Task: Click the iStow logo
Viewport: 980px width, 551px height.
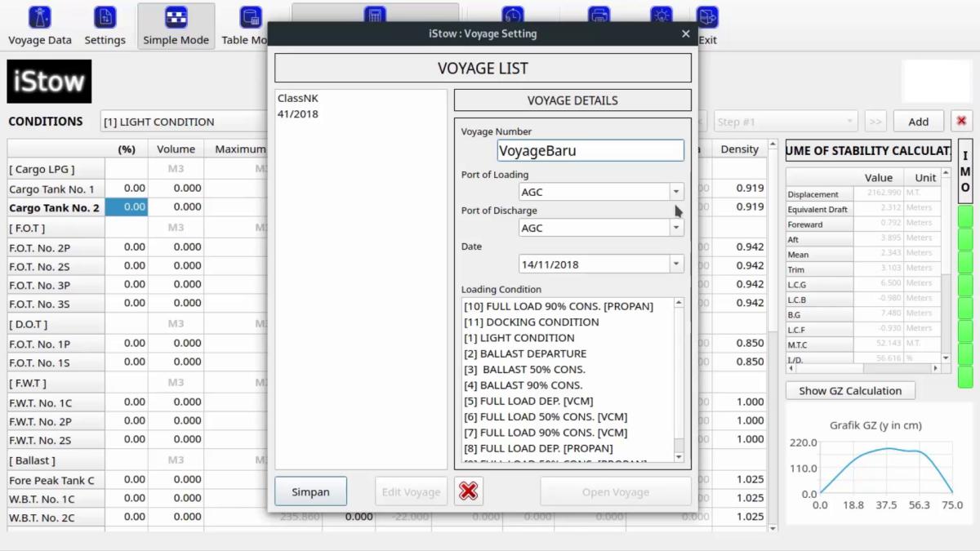Action: tap(49, 82)
